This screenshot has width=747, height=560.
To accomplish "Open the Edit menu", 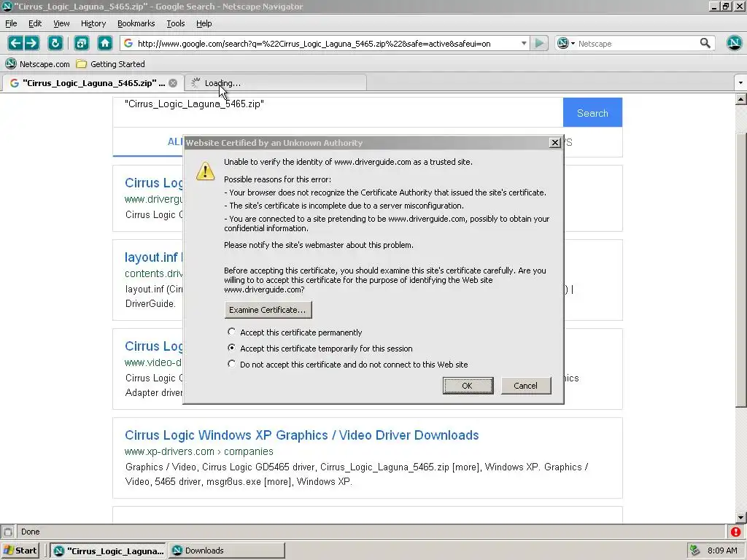I will coord(35,23).
